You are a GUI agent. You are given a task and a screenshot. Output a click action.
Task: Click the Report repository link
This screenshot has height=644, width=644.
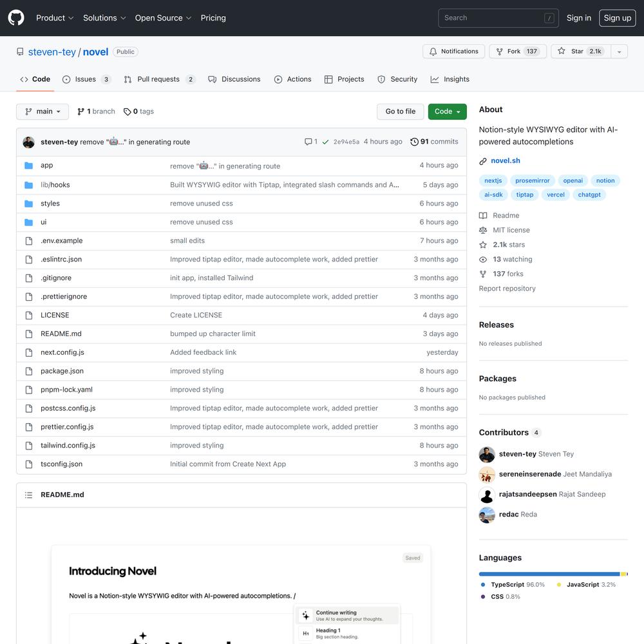[507, 289]
